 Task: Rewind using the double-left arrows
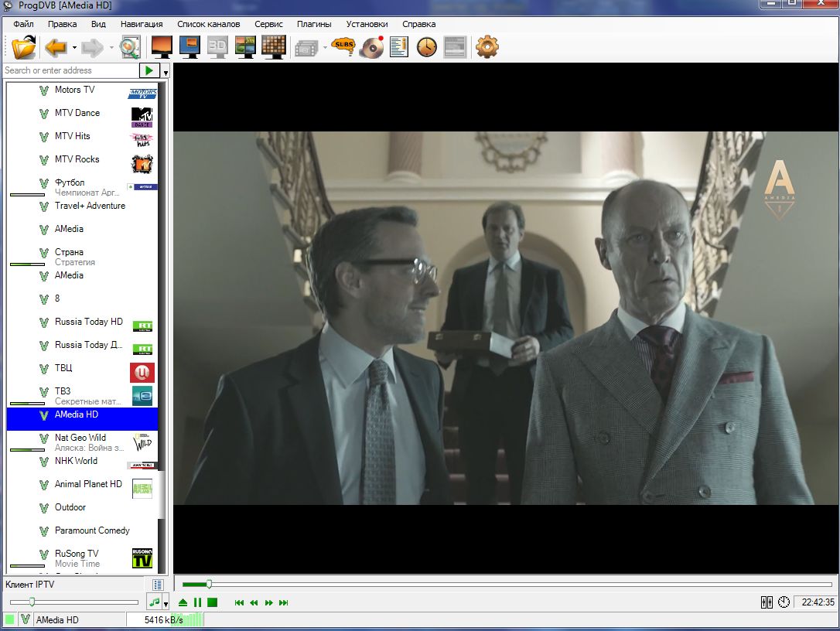point(254,602)
